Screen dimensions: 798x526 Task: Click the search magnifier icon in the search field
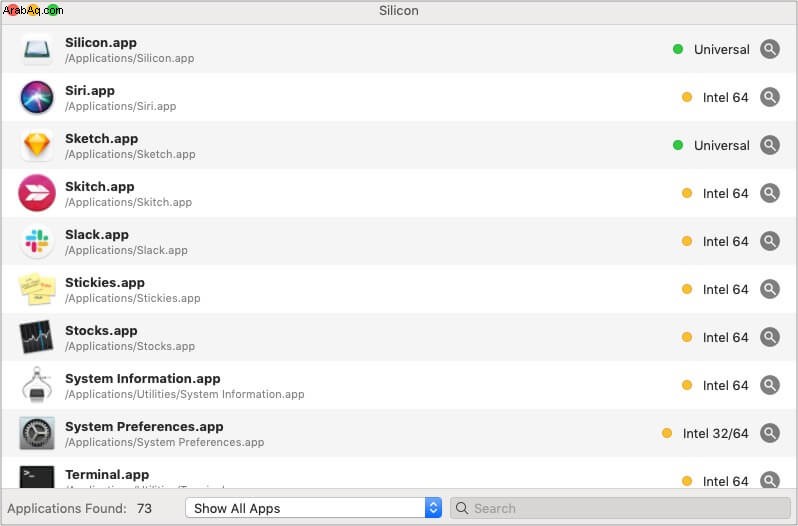462,508
